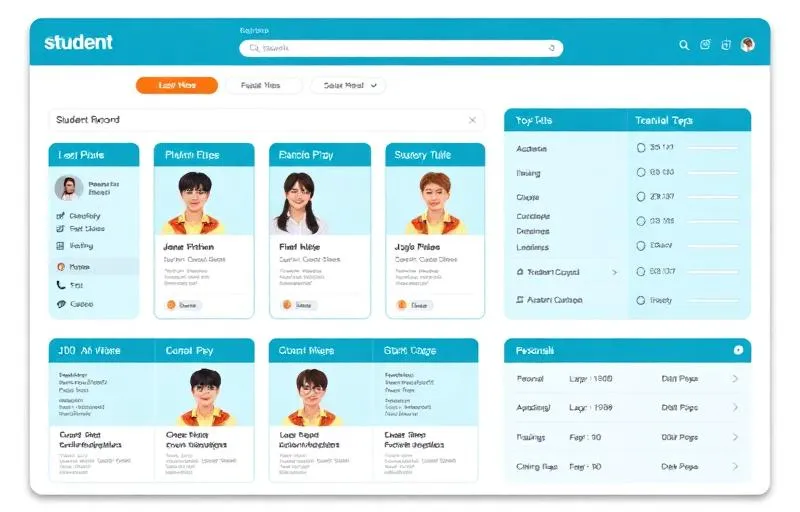
Task: Expand the 'Citing Rage' row chevron in Personal panel
Action: [735, 466]
